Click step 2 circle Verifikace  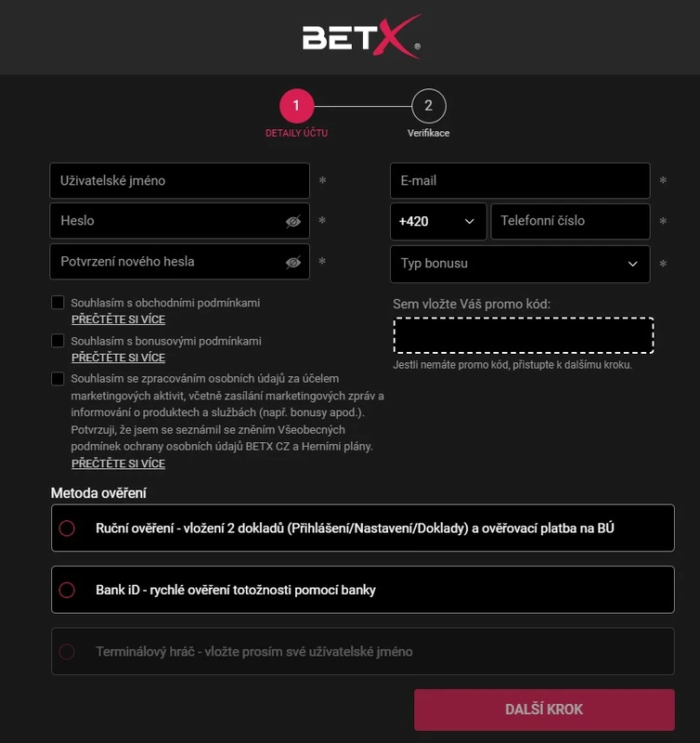point(428,105)
